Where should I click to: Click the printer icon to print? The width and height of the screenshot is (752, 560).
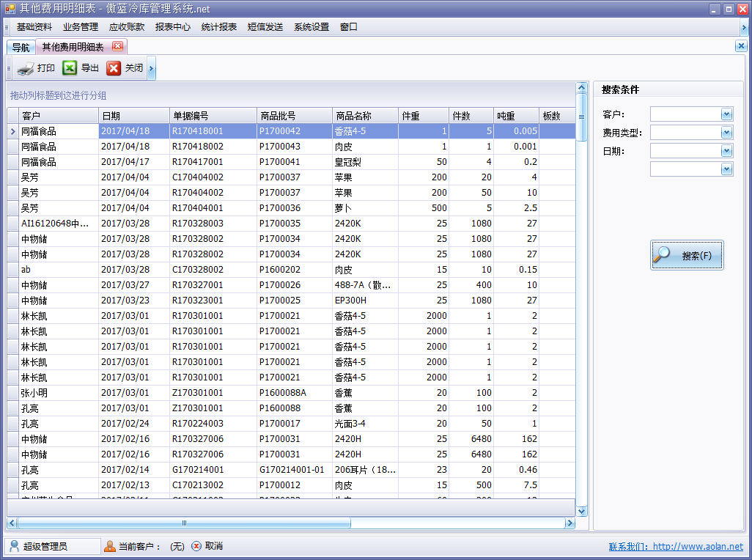coord(26,69)
